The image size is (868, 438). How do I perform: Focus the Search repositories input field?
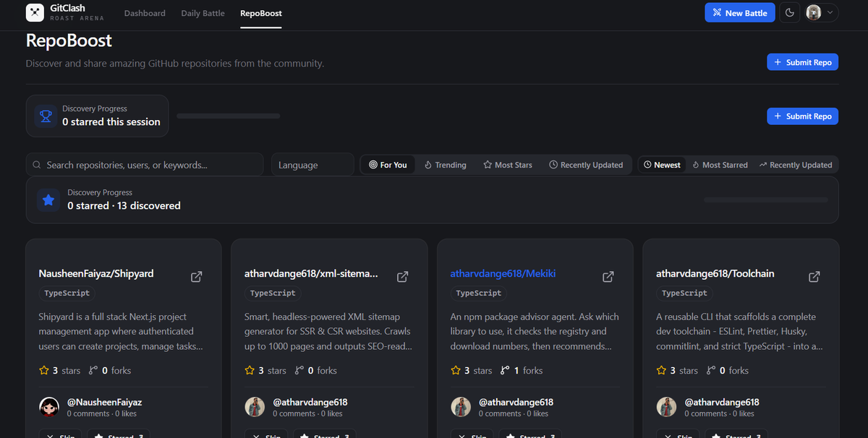click(x=145, y=165)
